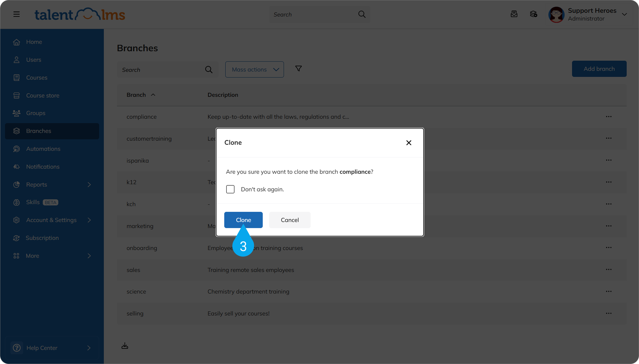Screen dimensions: 639x364
Task: Open options menu for marketing row
Action: (608, 226)
